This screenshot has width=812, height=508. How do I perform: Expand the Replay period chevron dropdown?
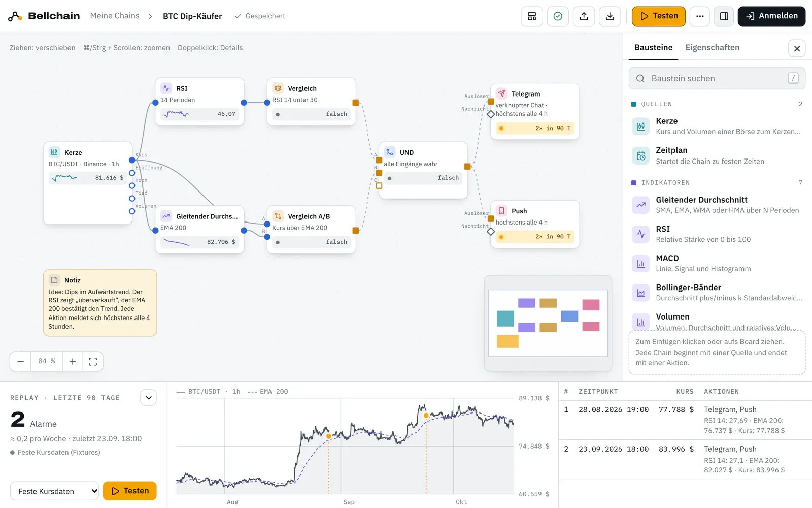(149, 398)
